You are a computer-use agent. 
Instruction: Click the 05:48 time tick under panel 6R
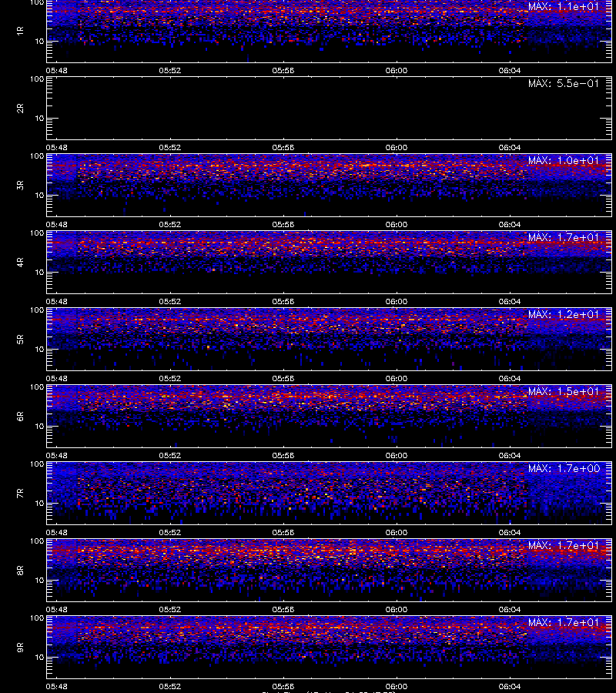tap(56, 455)
